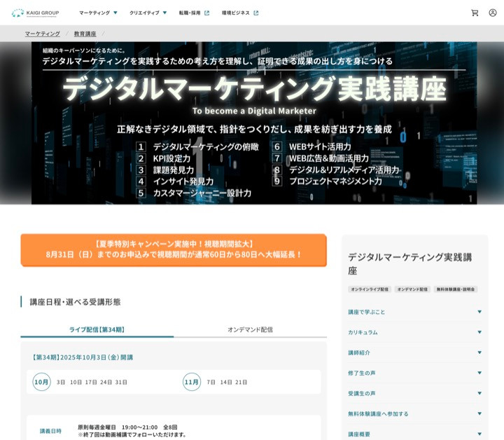Expand 修了生の声 section arrow
The image size is (504, 440).
tap(479, 373)
